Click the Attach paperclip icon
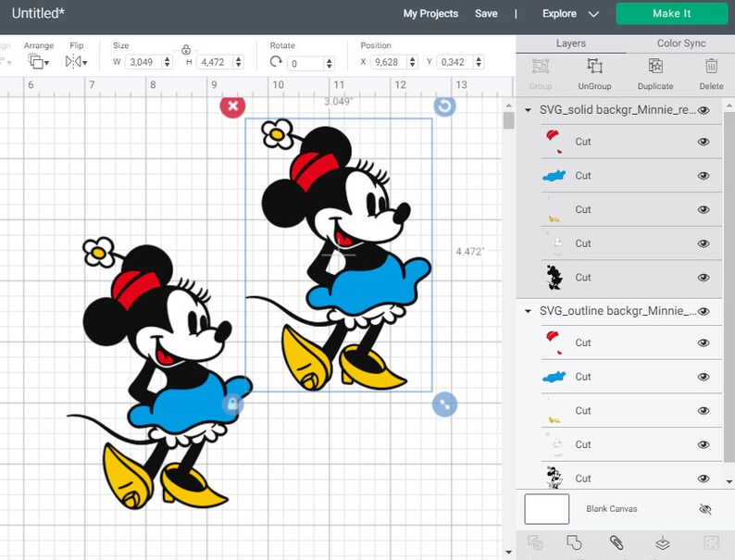This screenshot has width=735, height=560. [x=617, y=542]
